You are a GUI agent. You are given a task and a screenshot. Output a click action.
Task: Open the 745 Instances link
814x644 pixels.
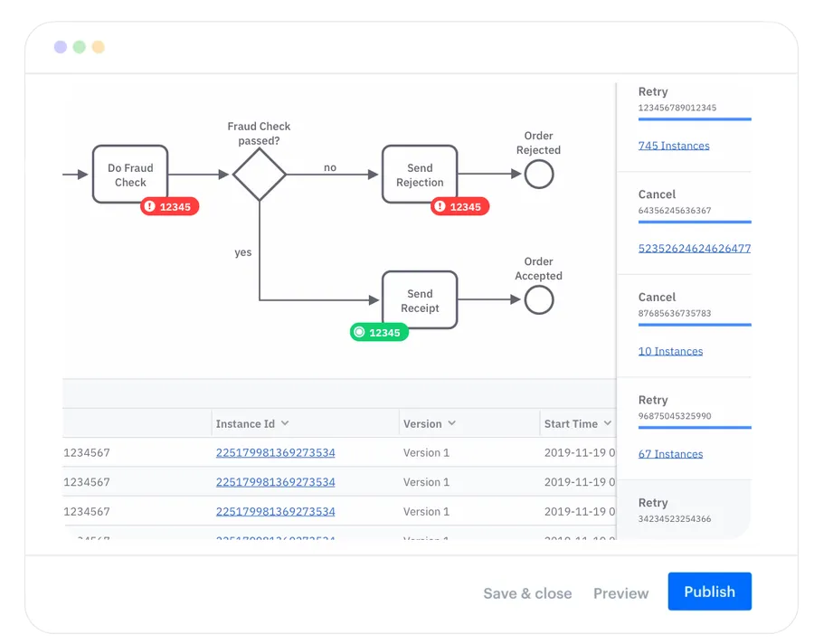tap(674, 146)
